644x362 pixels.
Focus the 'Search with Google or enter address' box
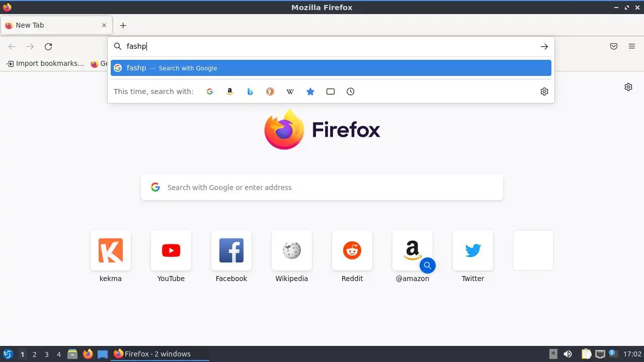pos(322,187)
